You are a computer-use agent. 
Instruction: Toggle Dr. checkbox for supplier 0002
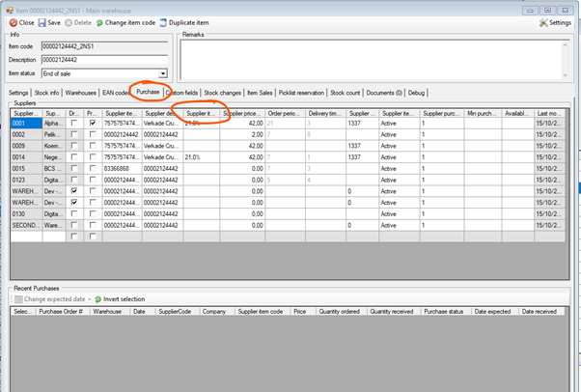pyautogui.click(x=74, y=134)
